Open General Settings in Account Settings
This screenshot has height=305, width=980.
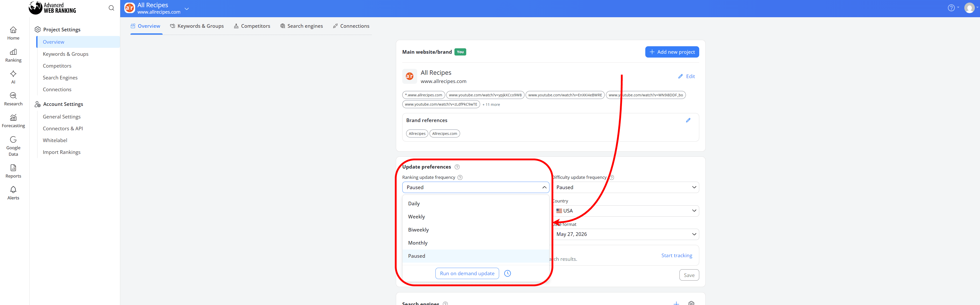pyautogui.click(x=62, y=117)
